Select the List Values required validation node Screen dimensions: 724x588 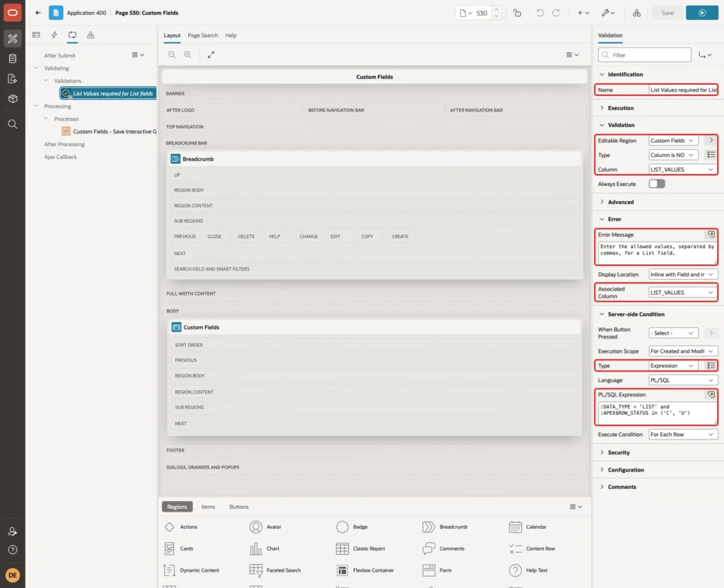point(108,93)
